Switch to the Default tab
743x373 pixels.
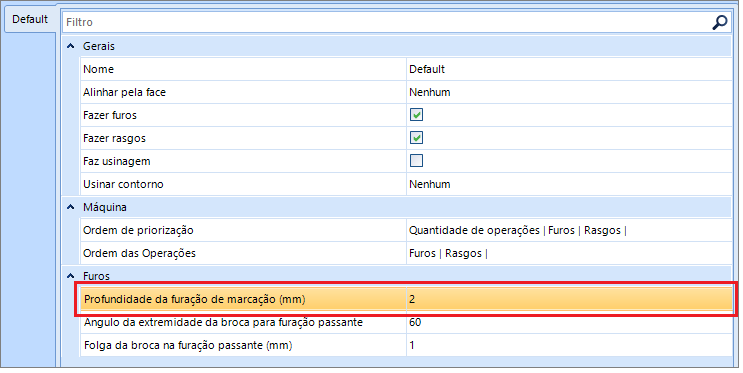[30, 19]
